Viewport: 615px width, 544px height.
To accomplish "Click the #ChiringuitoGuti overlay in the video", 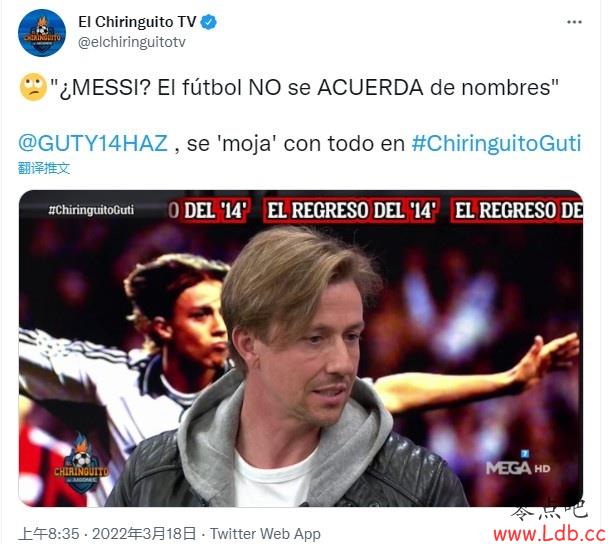I will (91, 210).
